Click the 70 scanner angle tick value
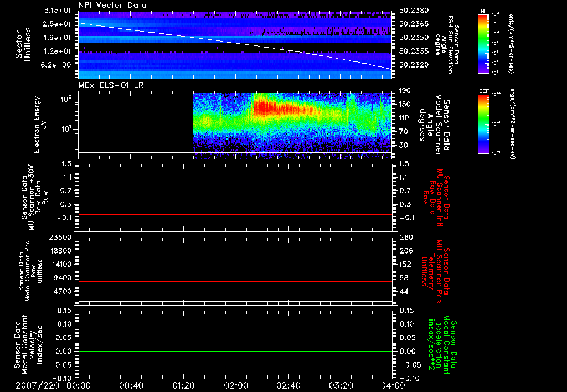 (x=403, y=132)
